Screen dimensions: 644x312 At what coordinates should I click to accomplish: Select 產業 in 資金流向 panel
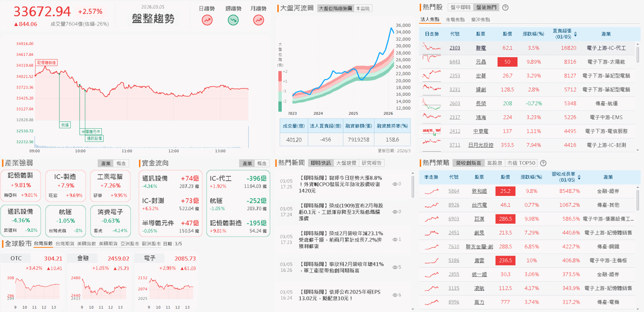pyautogui.click(x=247, y=163)
